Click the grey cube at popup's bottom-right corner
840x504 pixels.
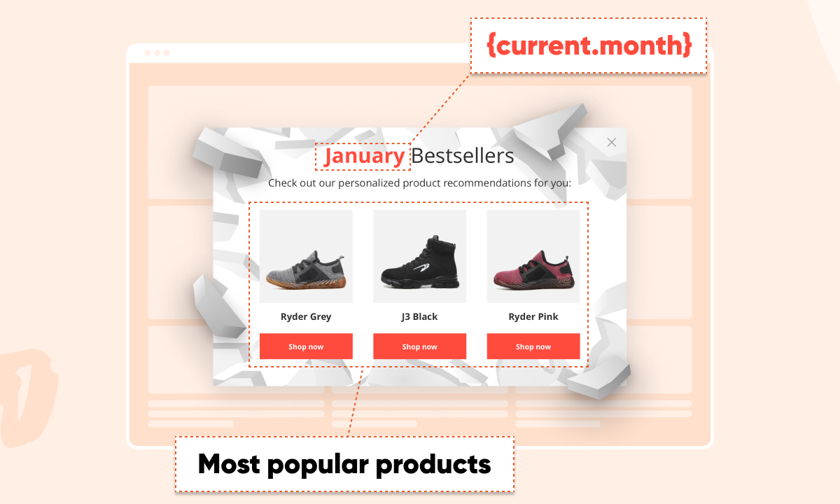[598, 378]
